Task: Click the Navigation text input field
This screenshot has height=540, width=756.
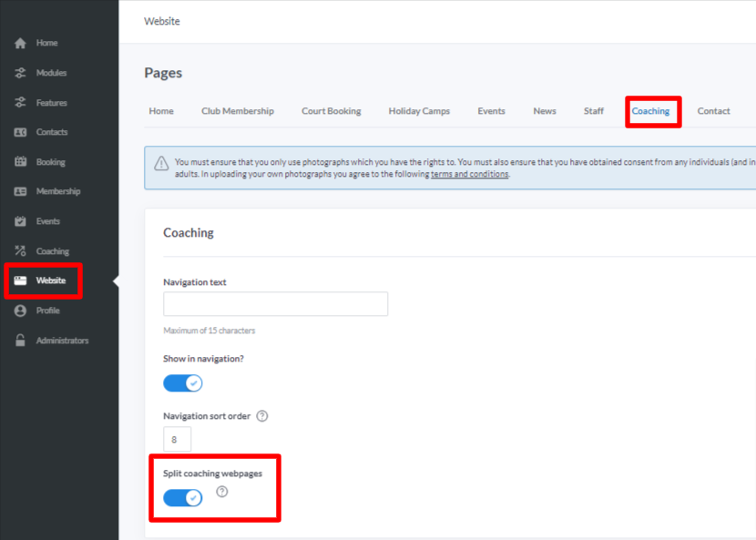Action: point(275,304)
